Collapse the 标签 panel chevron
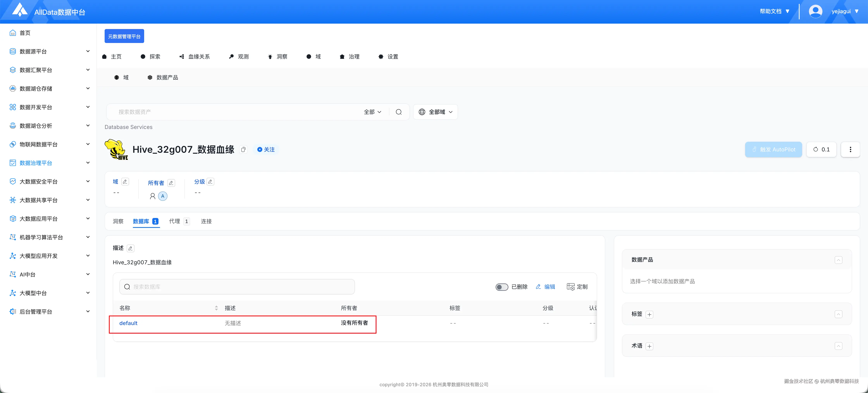 pos(838,314)
